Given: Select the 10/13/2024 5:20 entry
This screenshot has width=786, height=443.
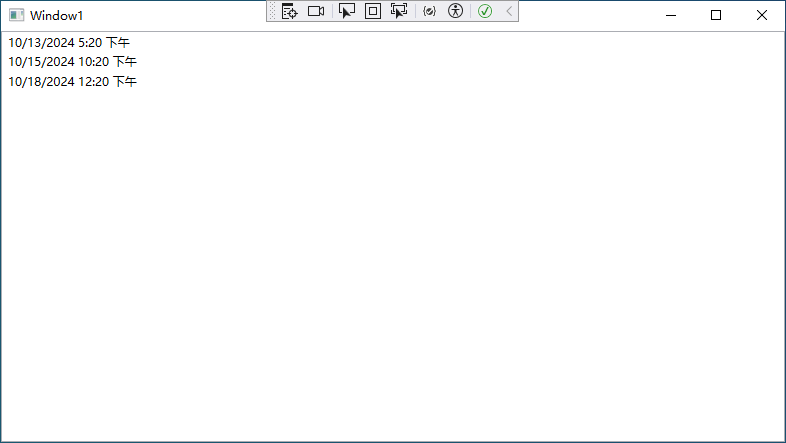Looking at the screenshot, I should (69, 43).
